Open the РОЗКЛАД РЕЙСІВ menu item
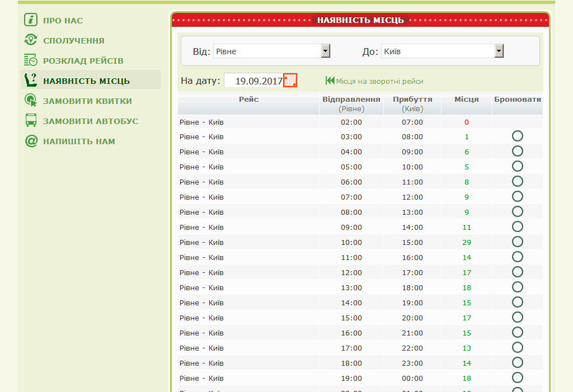The width and height of the screenshot is (573, 392). [83, 60]
